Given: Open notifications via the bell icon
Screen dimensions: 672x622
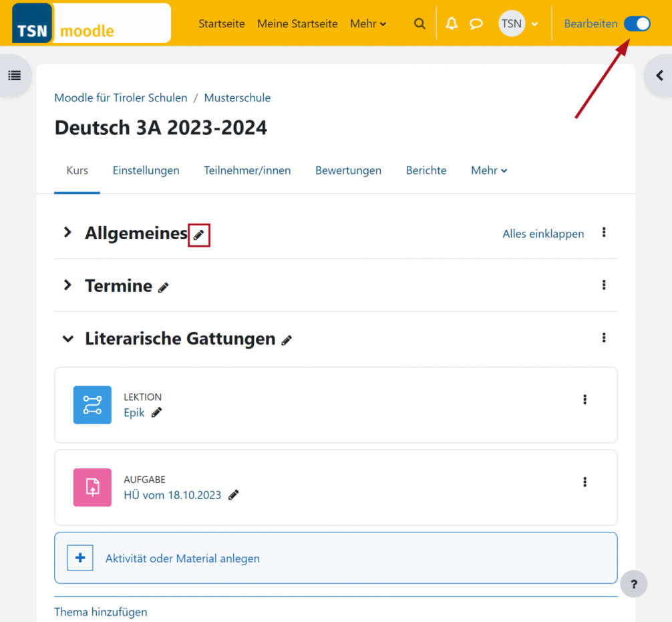Looking at the screenshot, I should pyautogui.click(x=451, y=23).
